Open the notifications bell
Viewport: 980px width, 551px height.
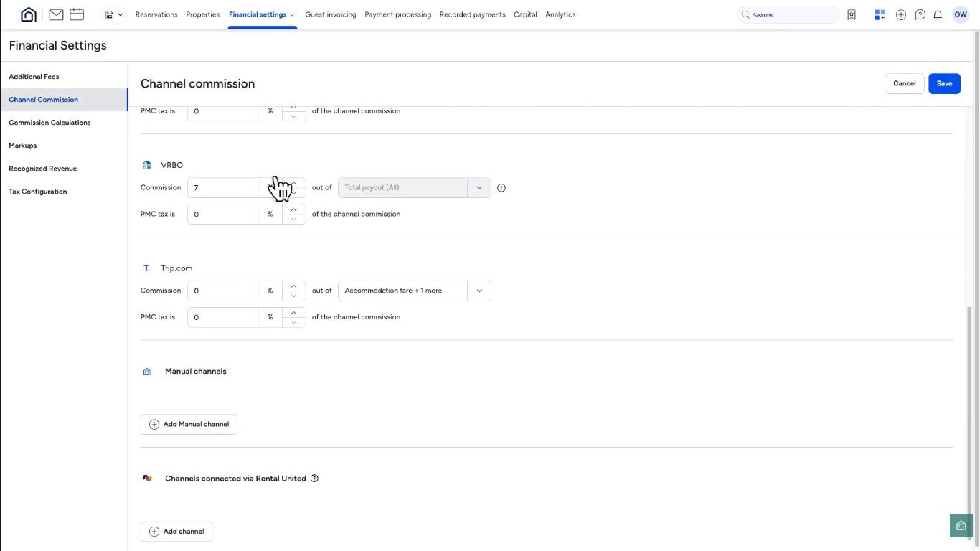pos(938,14)
